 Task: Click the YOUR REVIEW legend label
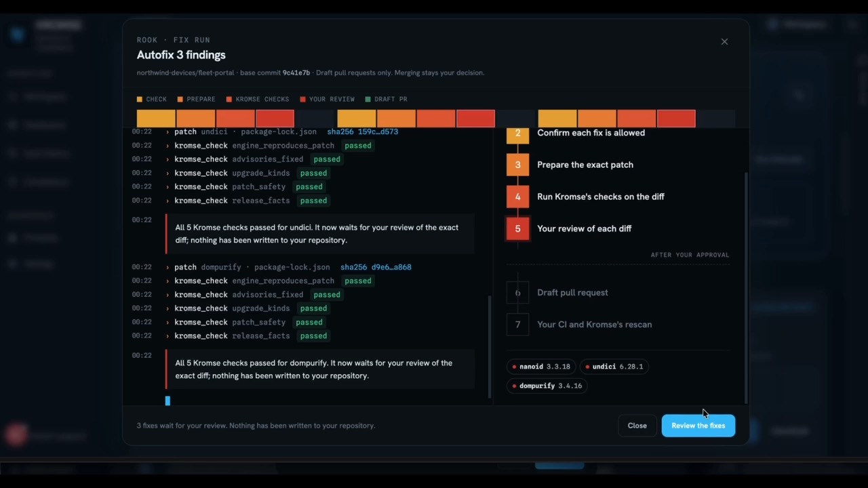click(332, 99)
